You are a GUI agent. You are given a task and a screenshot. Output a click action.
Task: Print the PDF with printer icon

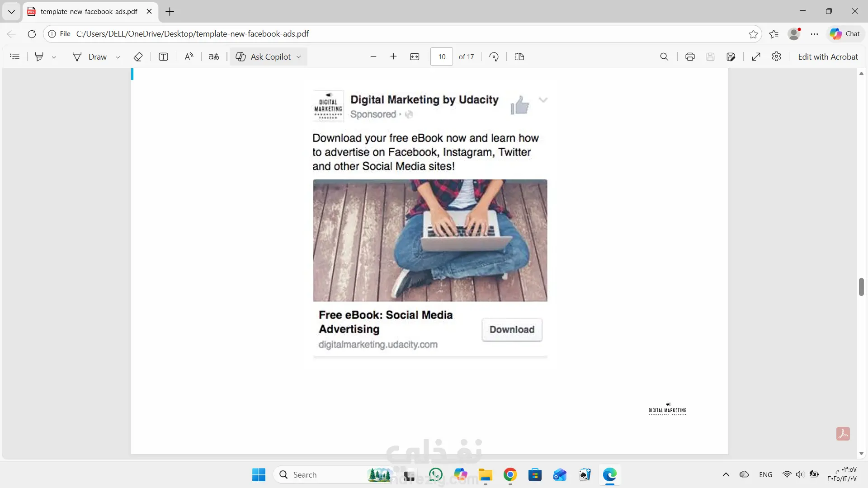pos(690,57)
